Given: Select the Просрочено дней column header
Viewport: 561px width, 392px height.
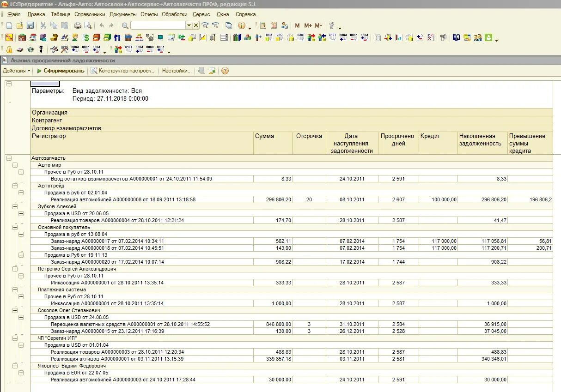Looking at the screenshot, I should (398, 143).
